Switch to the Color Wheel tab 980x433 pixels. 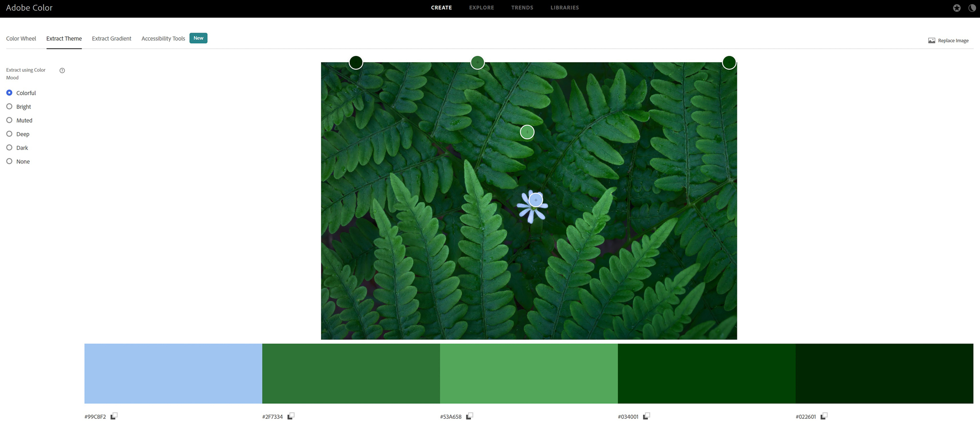pos(21,39)
